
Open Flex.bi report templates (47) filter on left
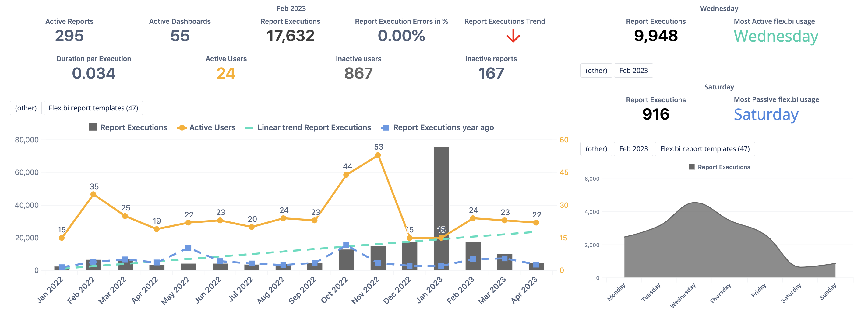click(x=93, y=108)
